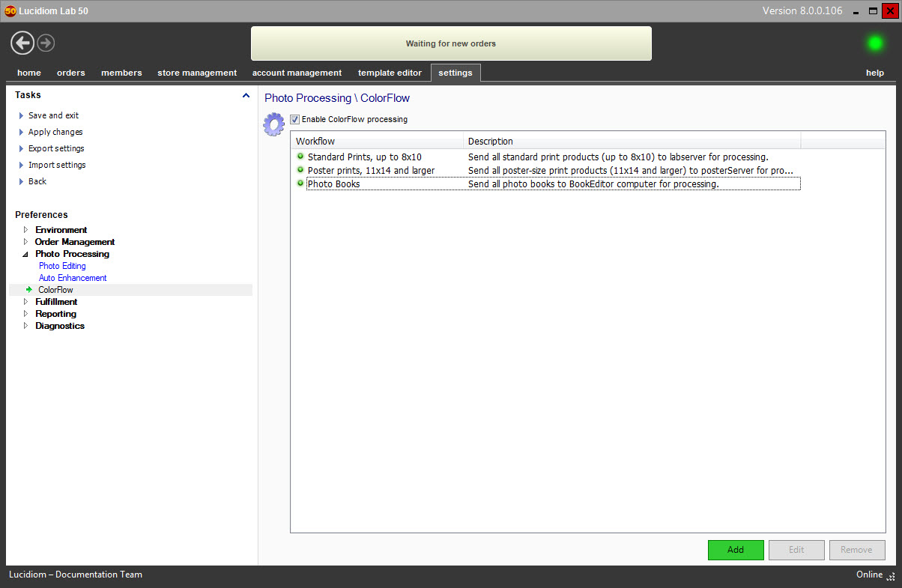Click green bullet of Photo Books workflow
The width and height of the screenshot is (902, 588).
[x=300, y=184]
